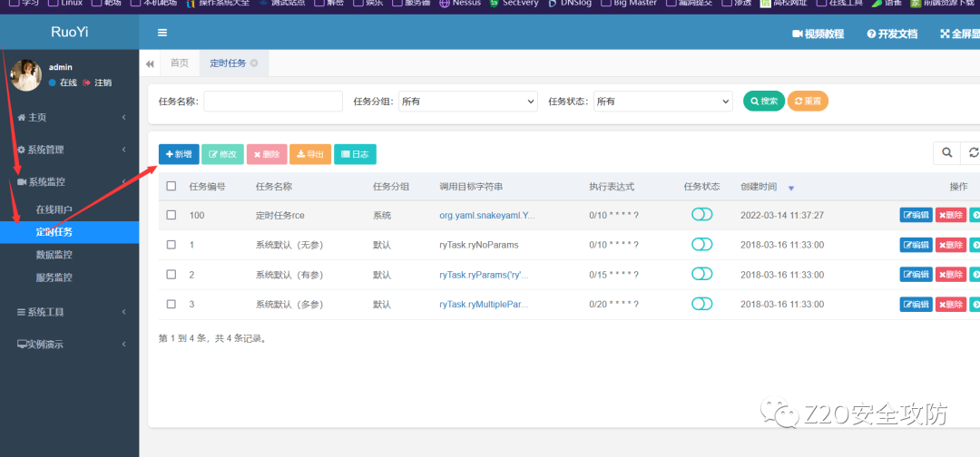The width and height of the screenshot is (980, 457).
Task: Open the Nessus browser bookmark
Action: coord(459,3)
